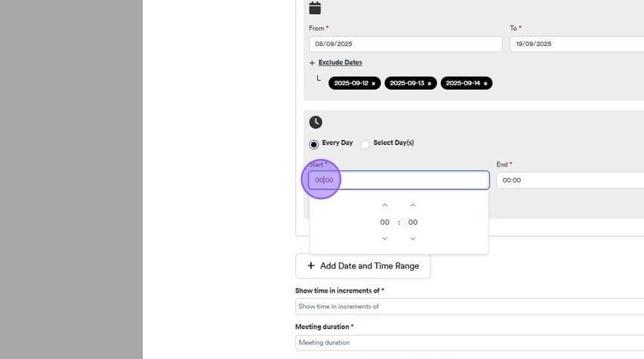Increase the hour in time picker
Viewport: 644px width, 359px height.
click(385, 205)
